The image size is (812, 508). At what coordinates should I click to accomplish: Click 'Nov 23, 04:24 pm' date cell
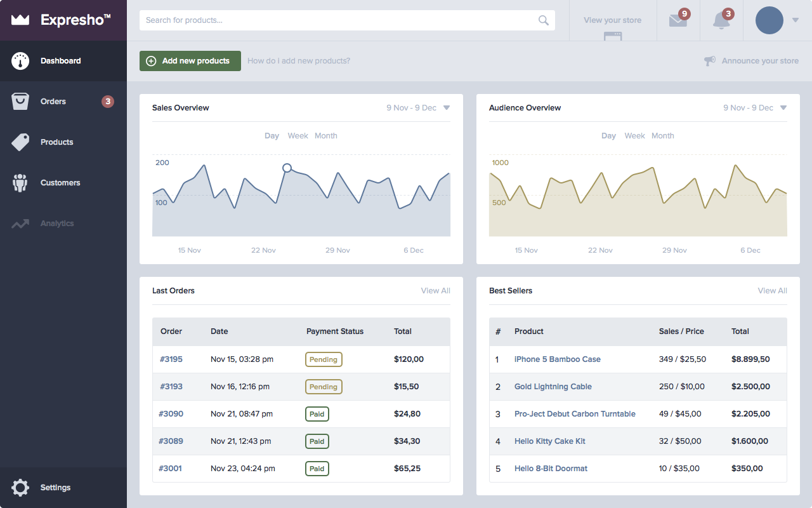click(243, 469)
